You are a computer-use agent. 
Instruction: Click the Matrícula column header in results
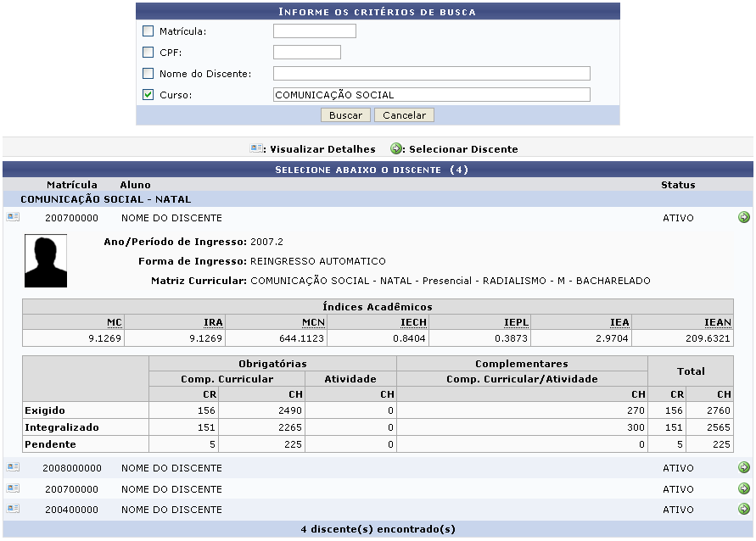pos(72,185)
